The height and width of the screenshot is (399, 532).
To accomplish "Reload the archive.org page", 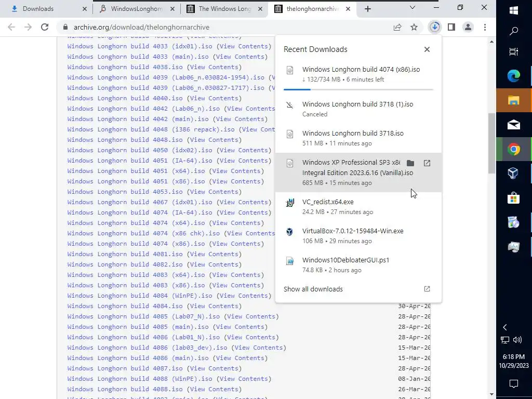I will click(45, 27).
